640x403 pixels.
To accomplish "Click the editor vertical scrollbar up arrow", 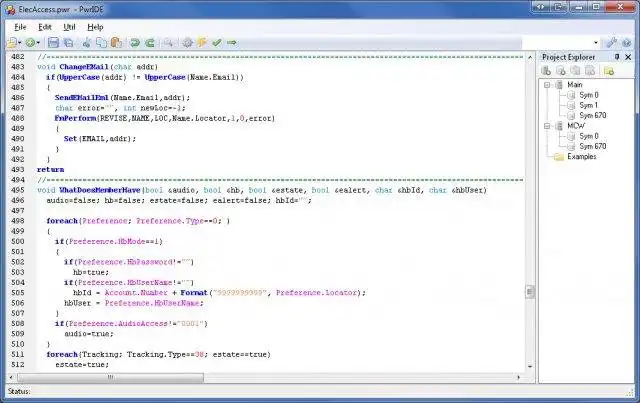I will (x=530, y=57).
